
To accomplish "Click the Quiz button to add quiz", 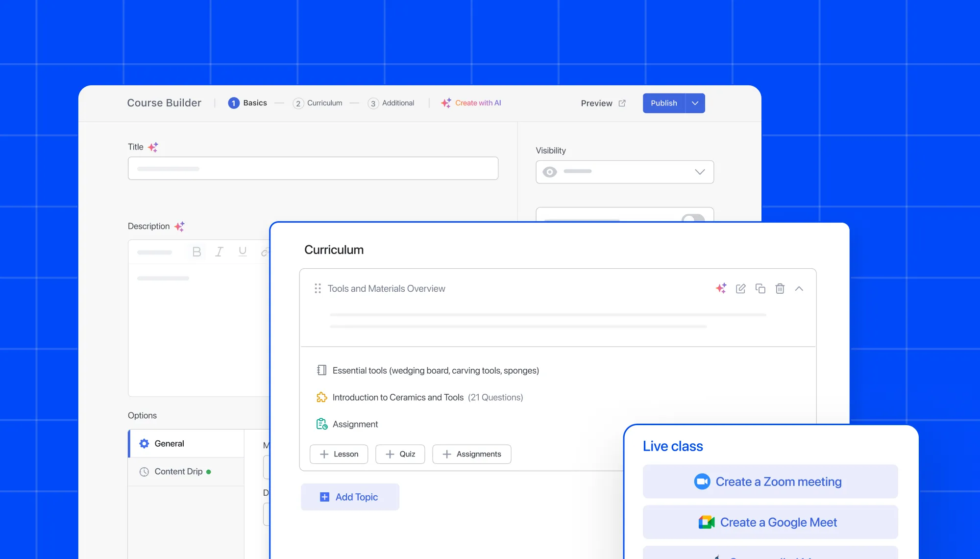I will point(400,453).
